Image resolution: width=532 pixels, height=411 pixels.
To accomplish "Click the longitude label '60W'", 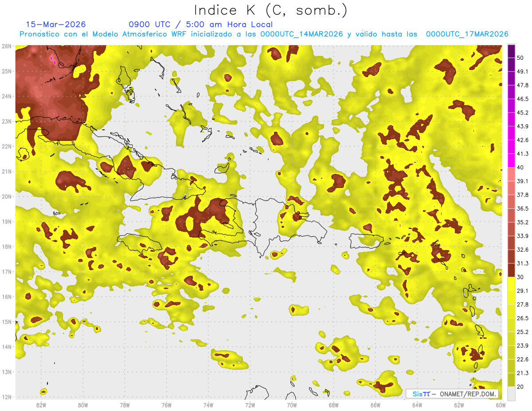I will 501,405.
